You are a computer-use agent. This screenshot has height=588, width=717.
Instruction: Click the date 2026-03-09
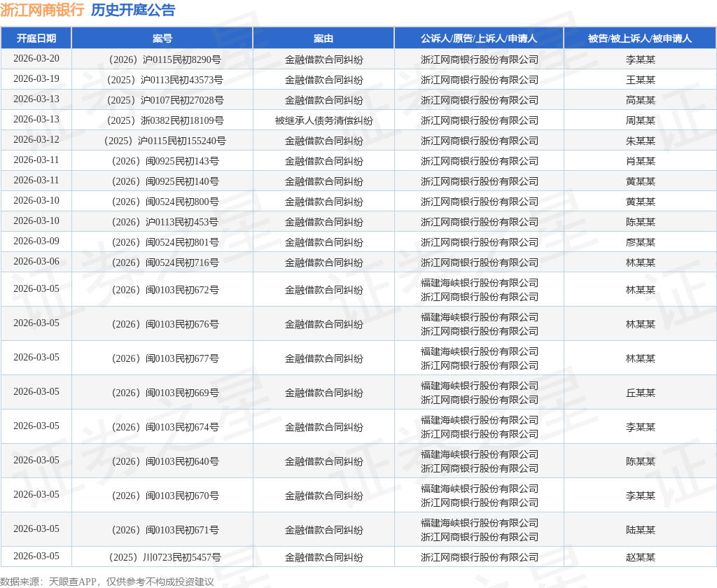click(36, 241)
